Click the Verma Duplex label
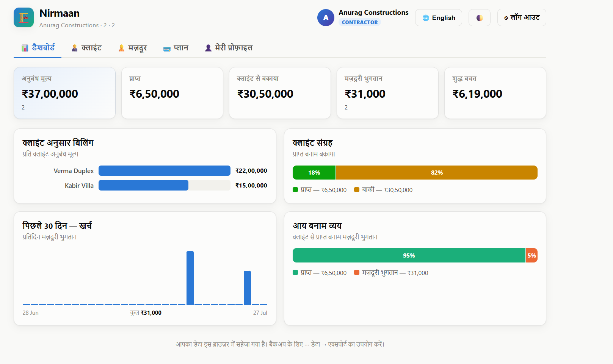 tap(74, 171)
